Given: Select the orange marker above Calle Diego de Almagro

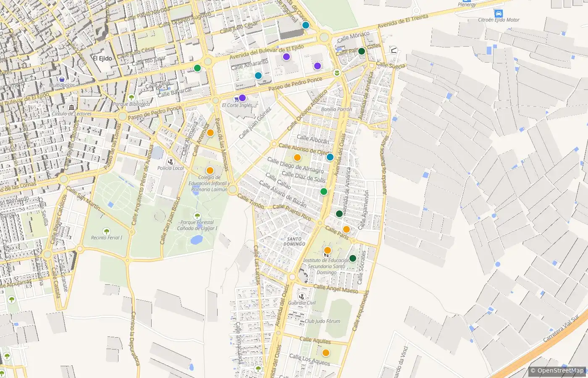Looking at the screenshot, I should [x=297, y=157].
